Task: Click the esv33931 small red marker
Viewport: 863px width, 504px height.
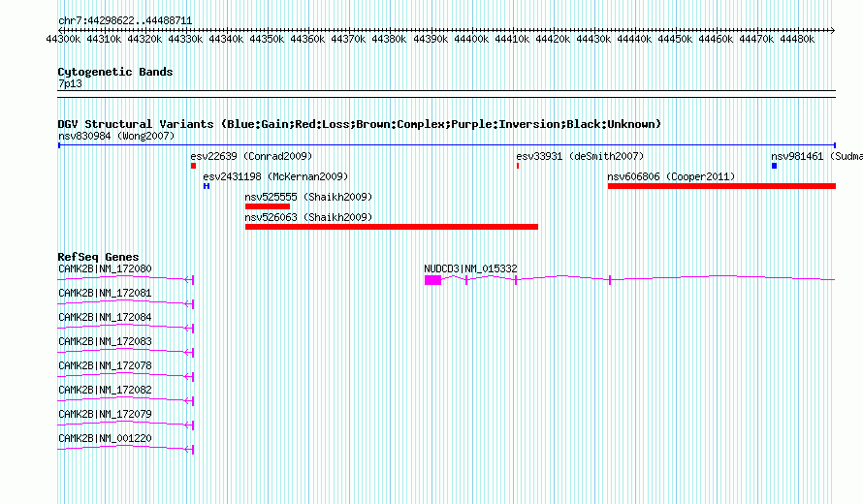Action: click(x=518, y=166)
